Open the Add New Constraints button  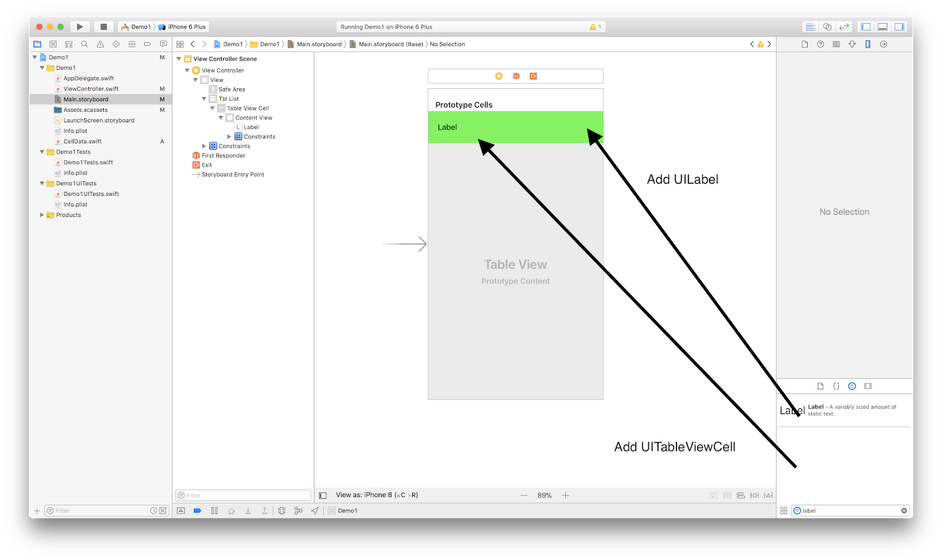(x=755, y=495)
